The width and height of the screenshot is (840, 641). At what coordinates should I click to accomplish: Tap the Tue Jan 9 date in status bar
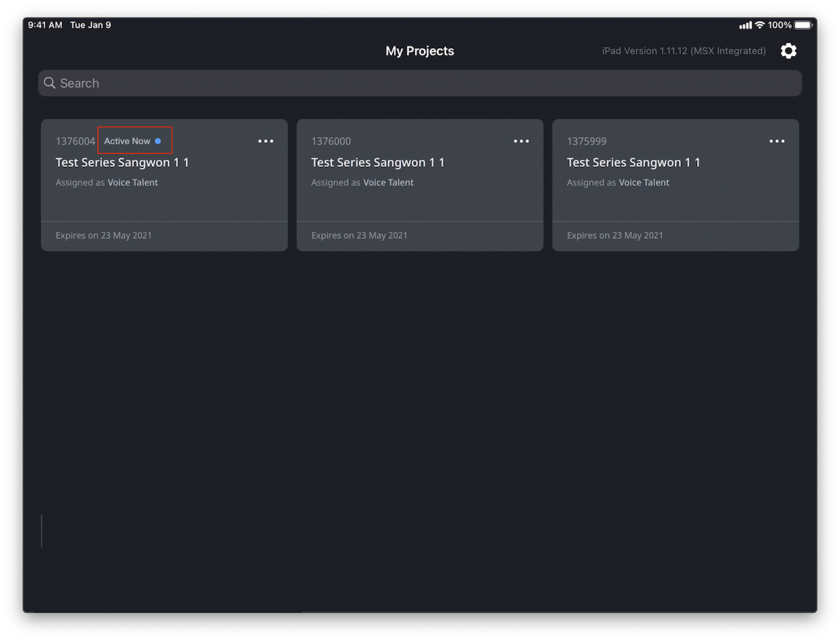(x=90, y=25)
